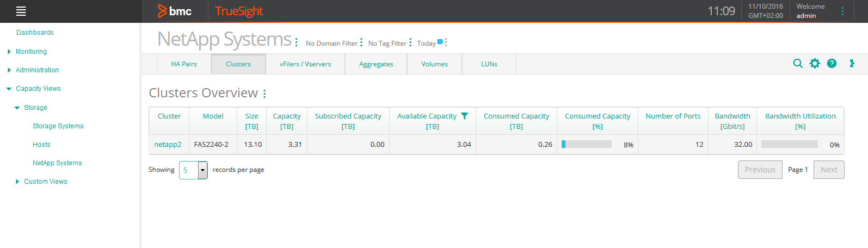Open the vFilers / Vservers tab
868x248 pixels.
[305, 64]
